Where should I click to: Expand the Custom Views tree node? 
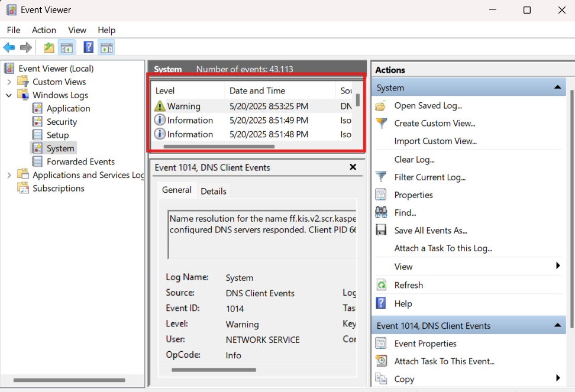(9, 82)
